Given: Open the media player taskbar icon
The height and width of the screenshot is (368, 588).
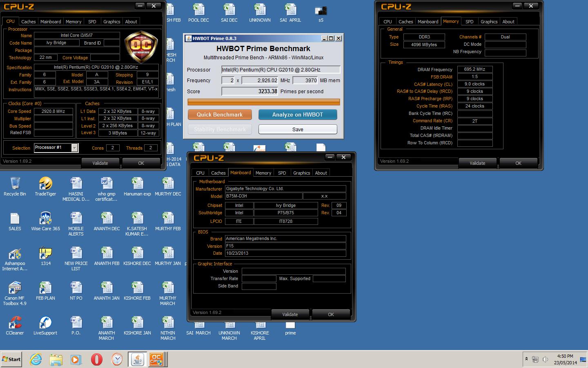Looking at the screenshot, I should pos(76,359).
